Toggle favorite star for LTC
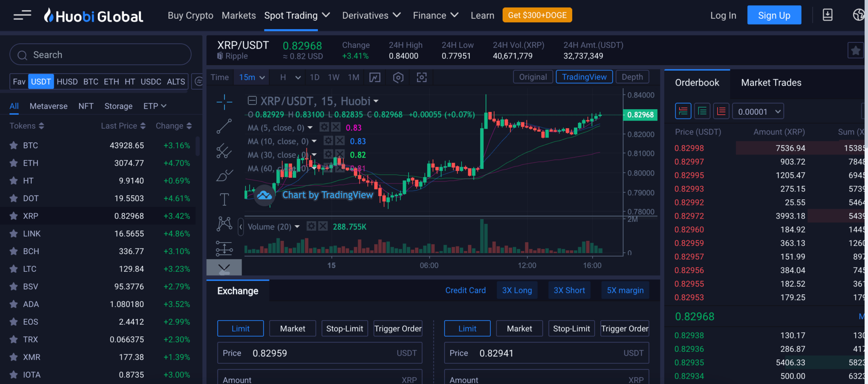The image size is (868, 384). 14,269
